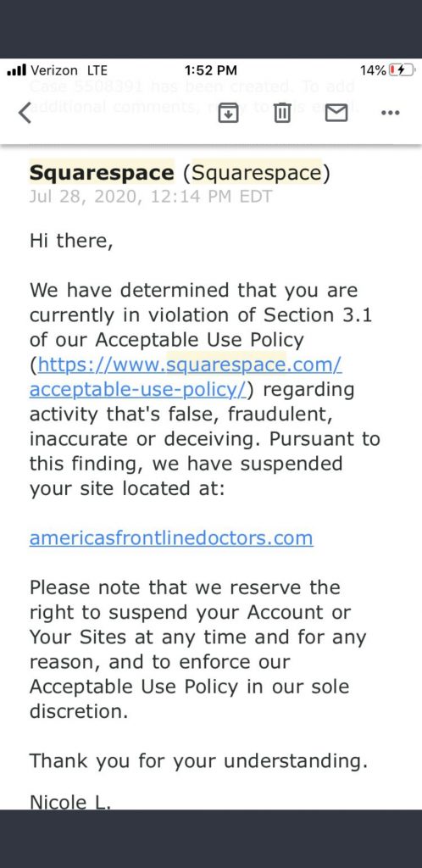The width and height of the screenshot is (422, 868).
Task: Archive this email with the box icon
Action: [228, 113]
